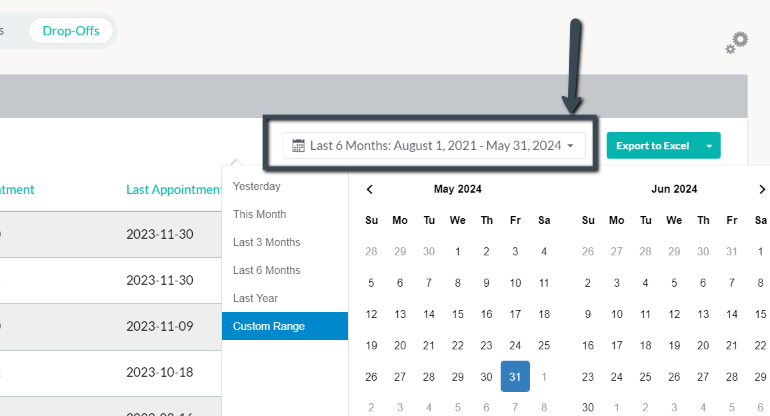Click the Export to Excel button
The height and width of the screenshot is (416, 770).
point(653,145)
